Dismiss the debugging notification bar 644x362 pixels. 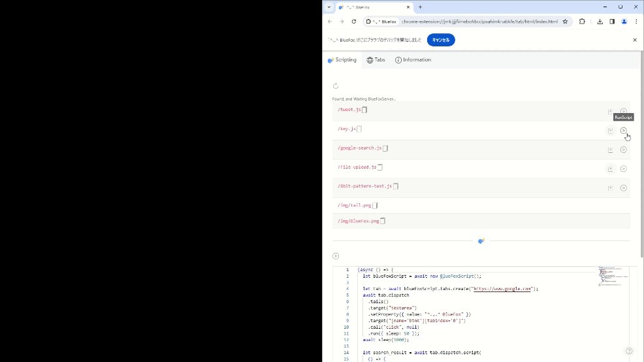pos(634,40)
